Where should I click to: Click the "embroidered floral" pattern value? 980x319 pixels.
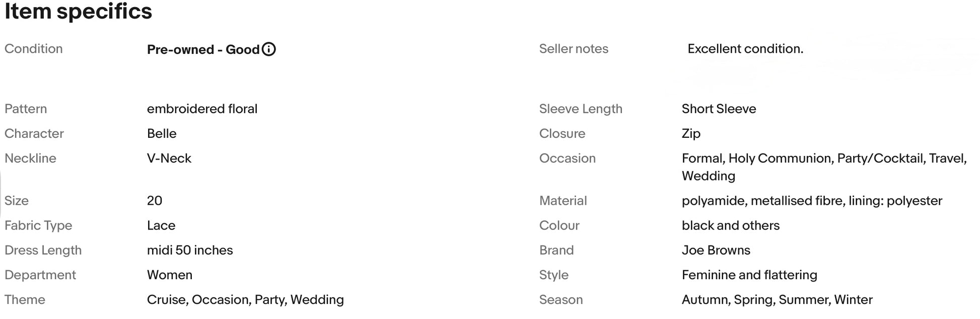[202, 109]
